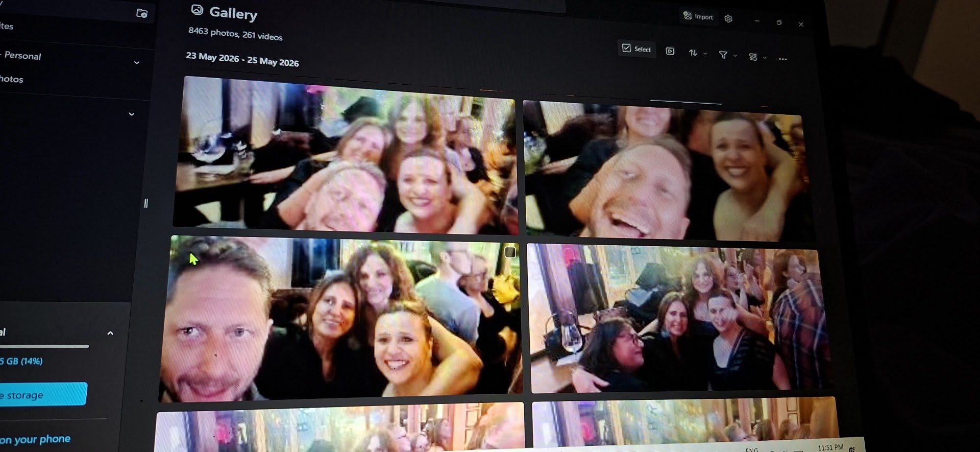This screenshot has height=452, width=980.
Task: Open the filter funnel menu
Action: [727, 55]
